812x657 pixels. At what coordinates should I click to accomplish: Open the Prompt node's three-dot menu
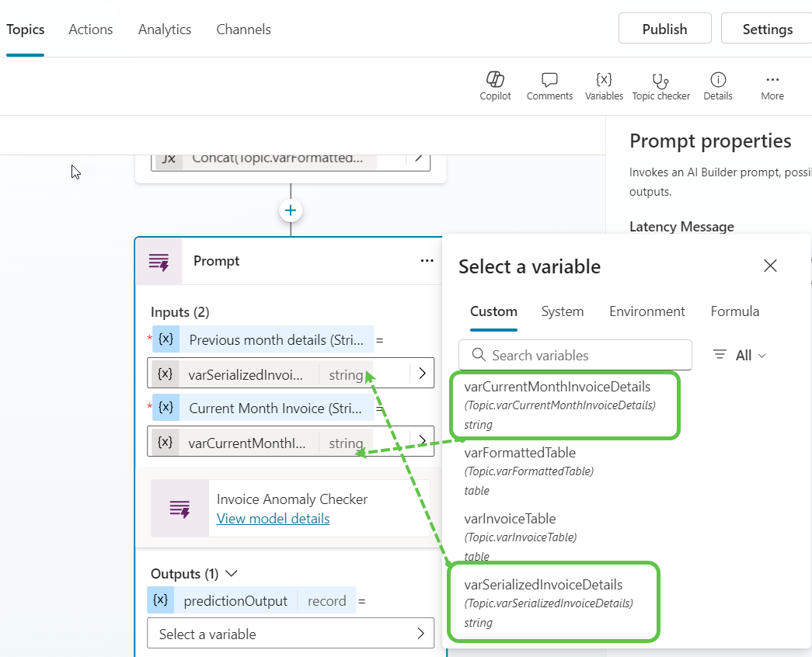(x=427, y=261)
